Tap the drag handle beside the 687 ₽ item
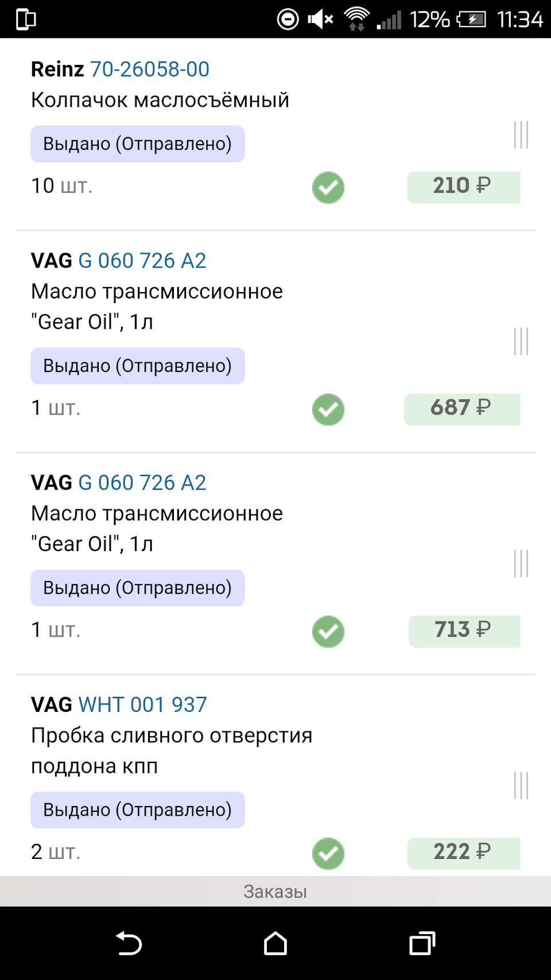The height and width of the screenshot is (980, 551). click(x=521, y=342)
